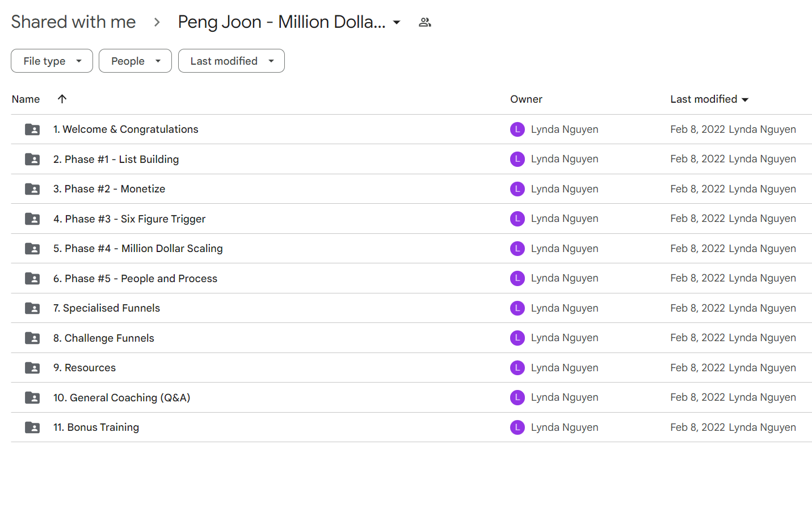
Task: Open folder 1. Welcome & Congratulations
Action: 126,129
